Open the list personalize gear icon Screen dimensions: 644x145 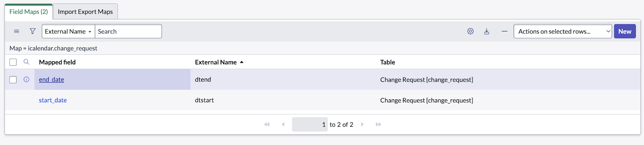coord(471,31)
